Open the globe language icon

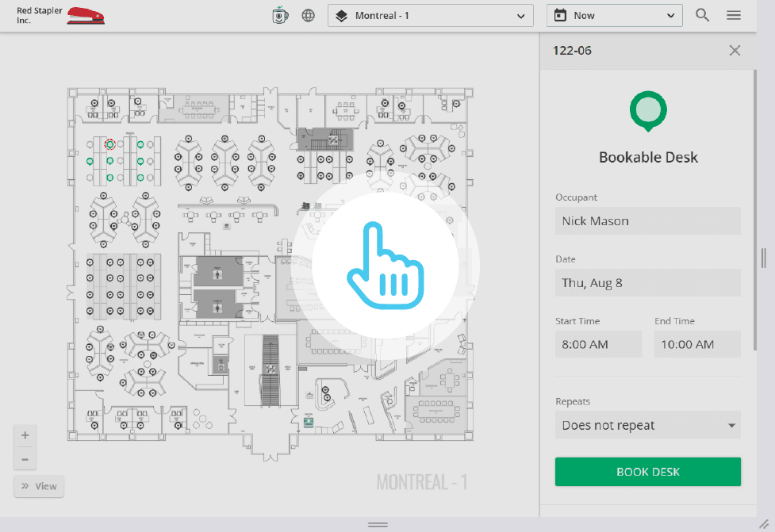point(308,14)
